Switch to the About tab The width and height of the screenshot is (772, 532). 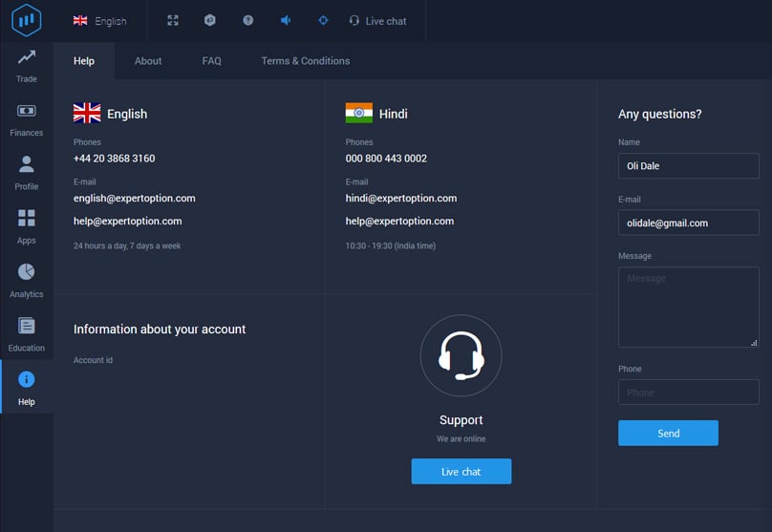tap(148, 61)
